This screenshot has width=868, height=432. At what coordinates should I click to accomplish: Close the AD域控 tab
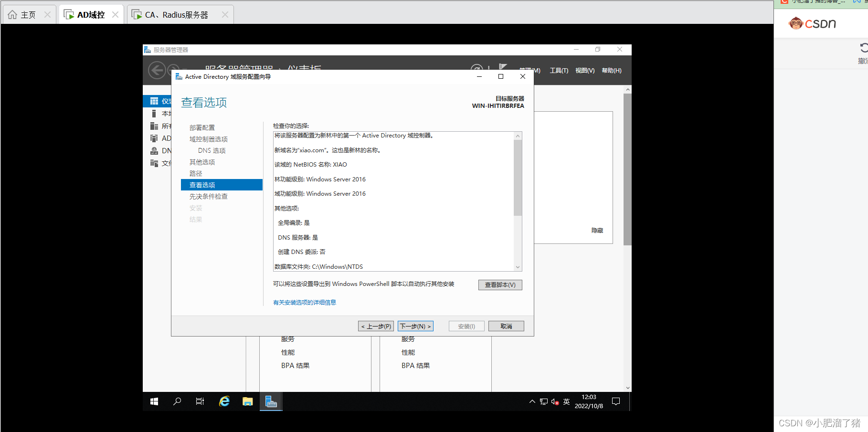(x=115, y=15)
